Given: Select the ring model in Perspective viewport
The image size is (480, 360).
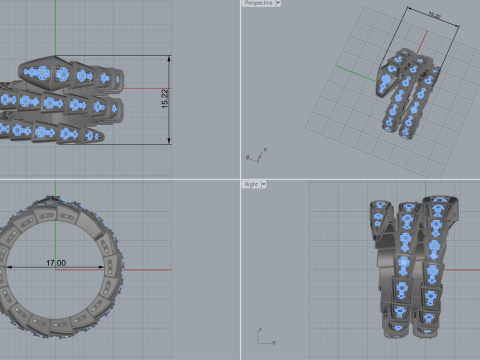Looking at the screenshot, I should 407,94.
